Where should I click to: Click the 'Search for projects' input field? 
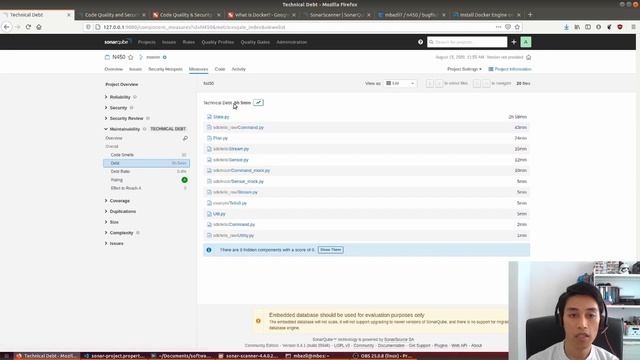pyautogui.click(x=467, y=42)
